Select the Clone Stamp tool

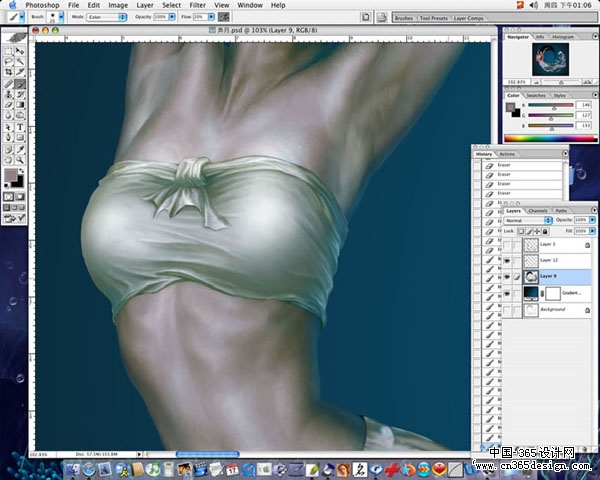pos(8,94)
